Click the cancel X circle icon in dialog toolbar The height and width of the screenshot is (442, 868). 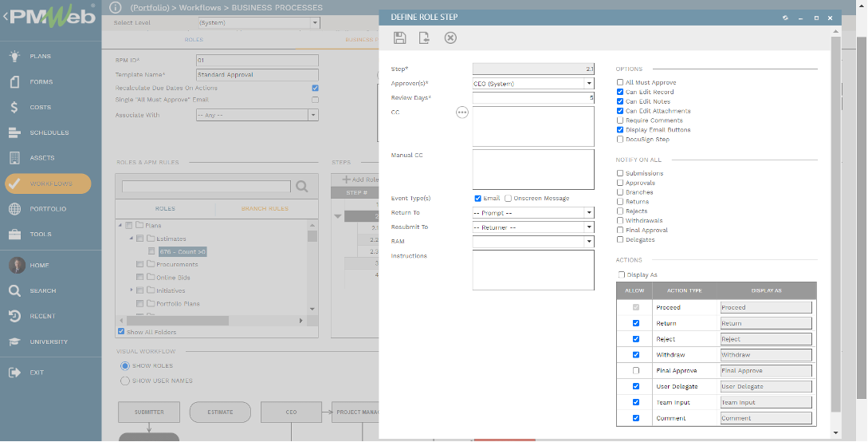coord(450,37)
